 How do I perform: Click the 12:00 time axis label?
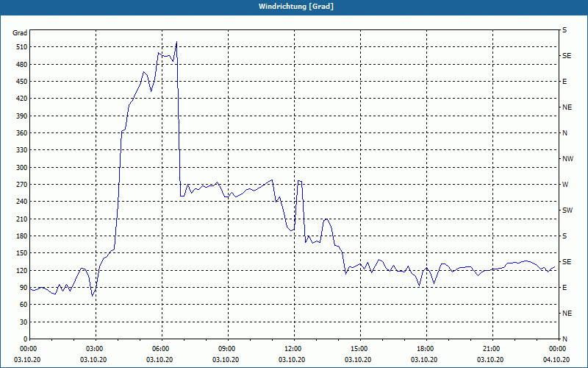294,349
